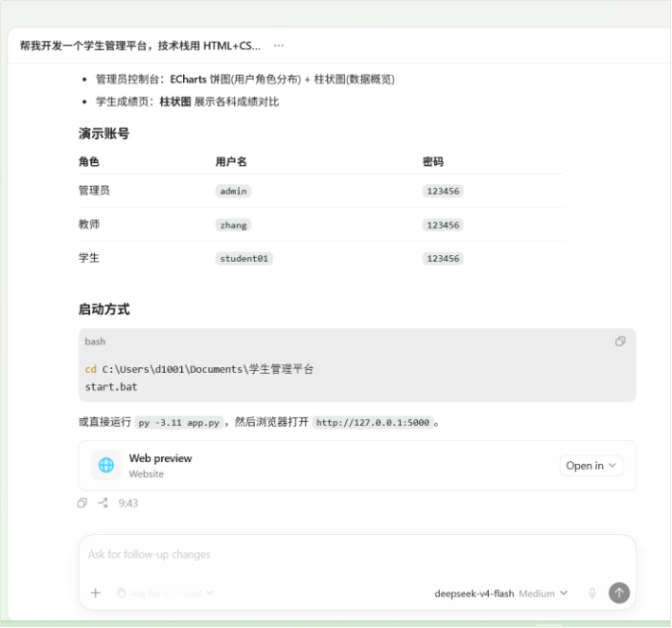Viewport: 672px width, 628px height.
Task: Click the microphone voice input icon
Action: [591, 593]
